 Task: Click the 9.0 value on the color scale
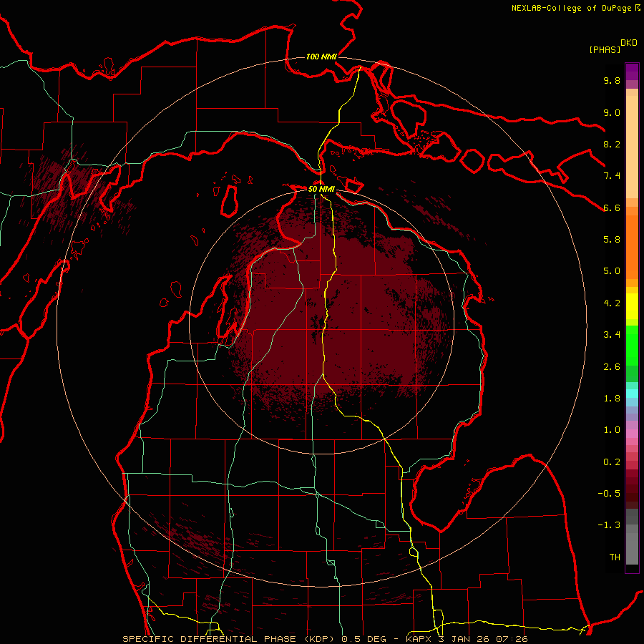click(612, 112)
